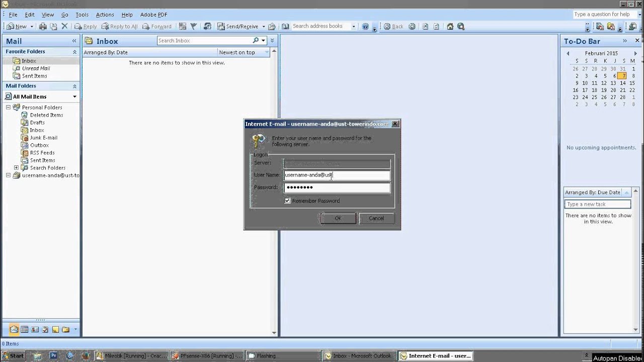Click the Move to Folder toolbar icon
The image size is (644, 362).
coord(53,27)
